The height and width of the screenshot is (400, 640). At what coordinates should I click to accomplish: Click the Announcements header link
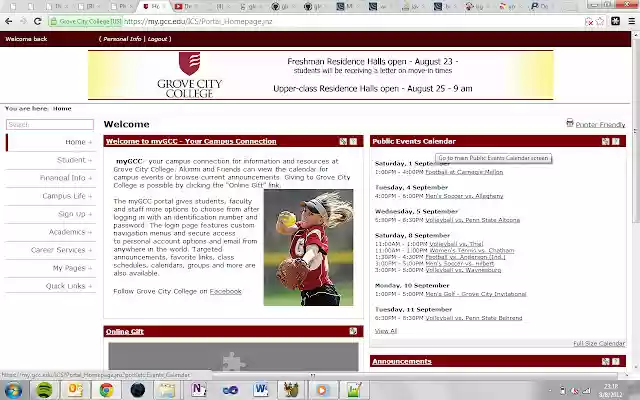pyautogui.click(x=402, y=361)
